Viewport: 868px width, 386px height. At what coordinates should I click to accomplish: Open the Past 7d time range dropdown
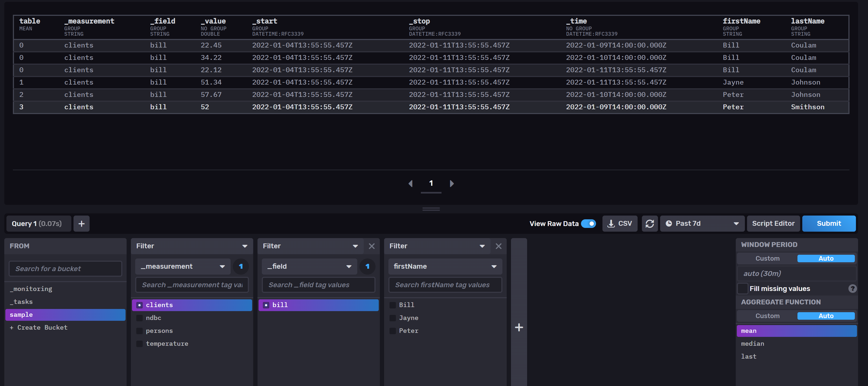tap(702, 224)
